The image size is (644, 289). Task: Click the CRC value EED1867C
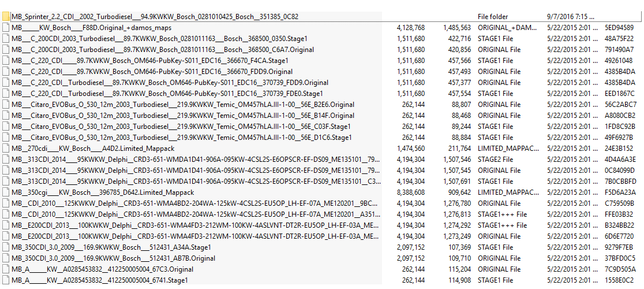[x=619, y=93]
